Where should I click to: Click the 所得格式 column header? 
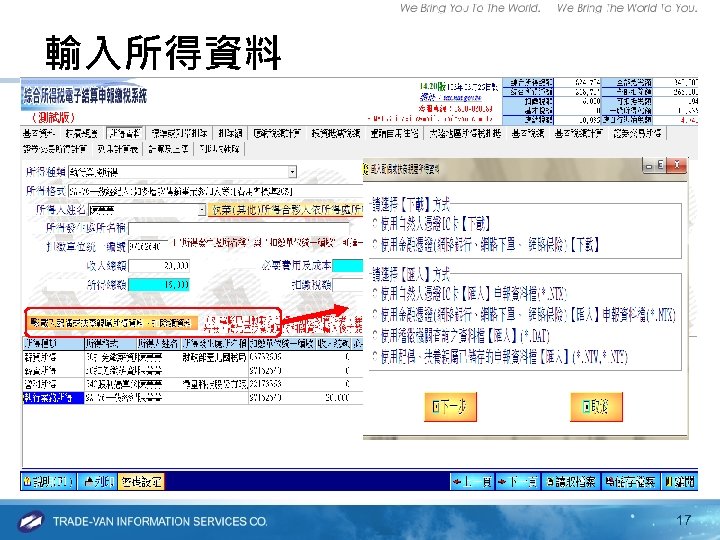pyautogui.click(x=111, y=343)
